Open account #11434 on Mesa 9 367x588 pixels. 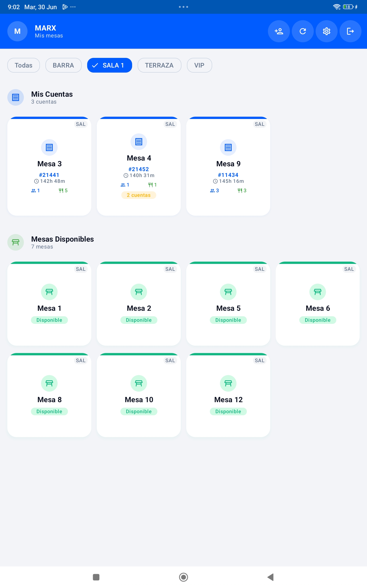click(228, 175)
